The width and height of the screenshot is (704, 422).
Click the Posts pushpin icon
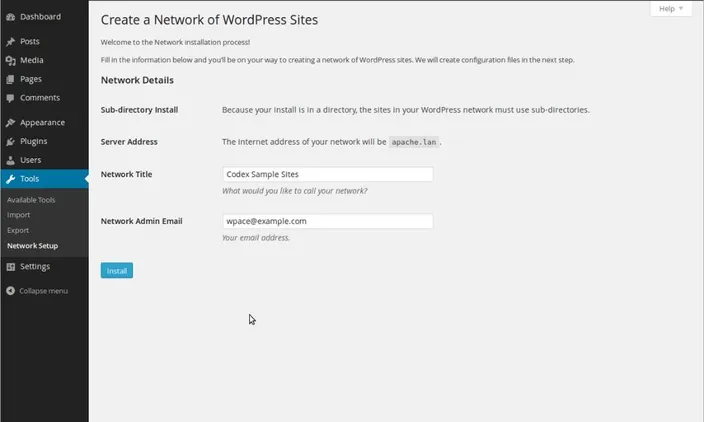10,42
